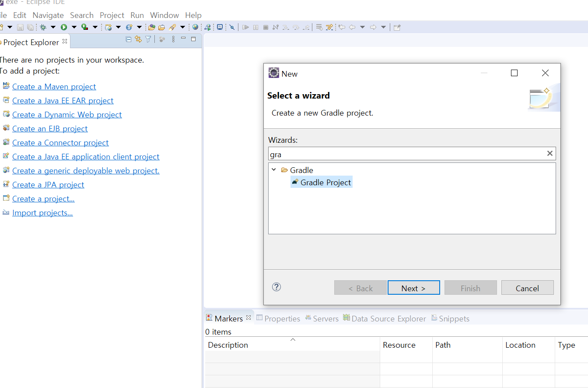588x388 pixels.
Task: Click Next in the New wizard
Action: [x=413, y=288]
